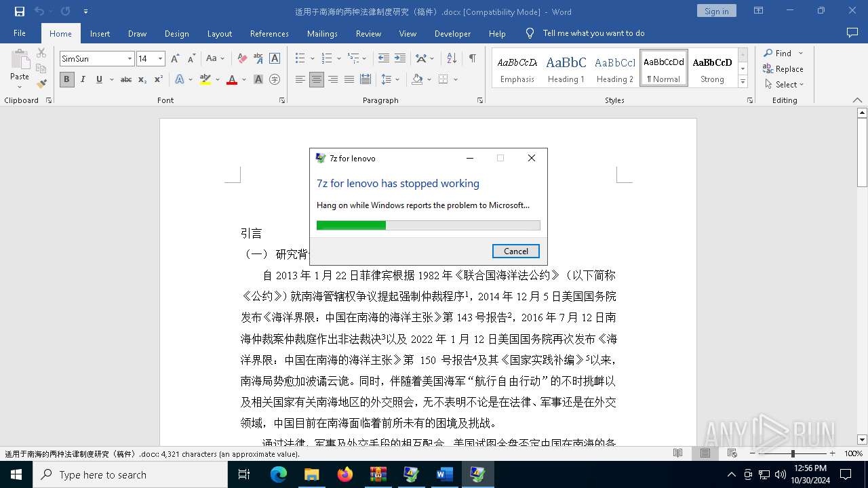868x488 pixels.
Task: Click the Find button
Action: coord(777,53)
